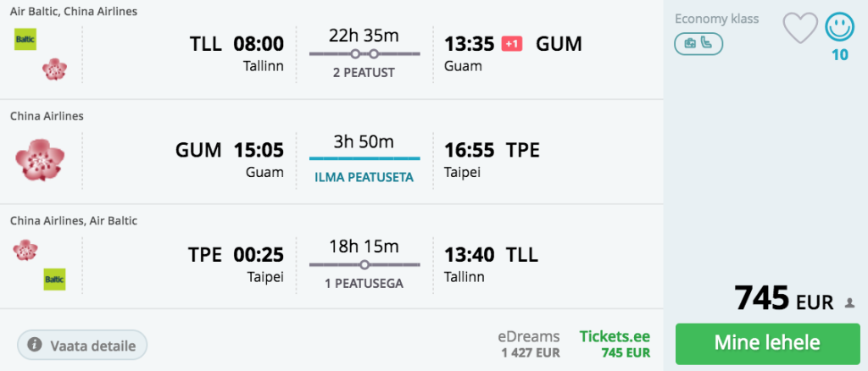Add flight to favorites with heart icon
This screenshot has height=371, width=868.
click(799, 28)
